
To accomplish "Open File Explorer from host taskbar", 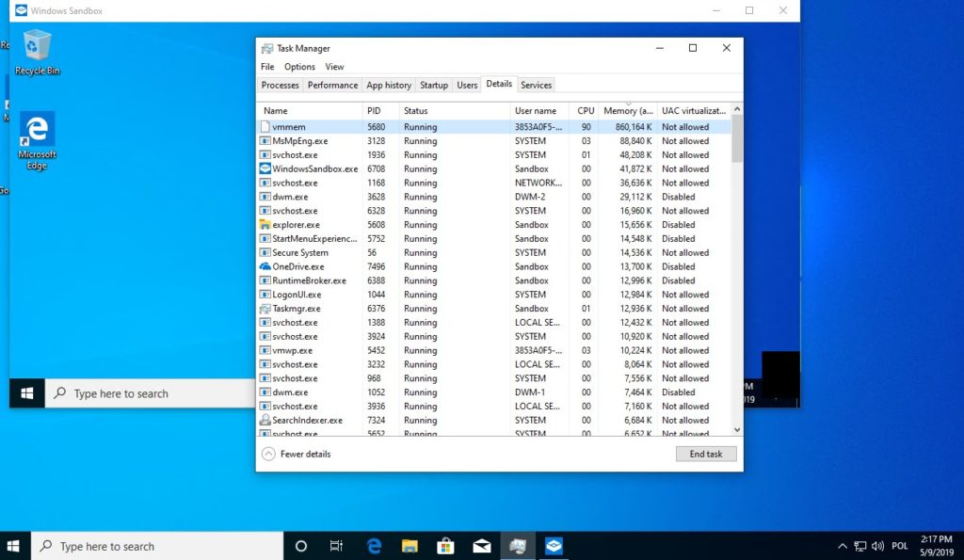I will [410, 546].
